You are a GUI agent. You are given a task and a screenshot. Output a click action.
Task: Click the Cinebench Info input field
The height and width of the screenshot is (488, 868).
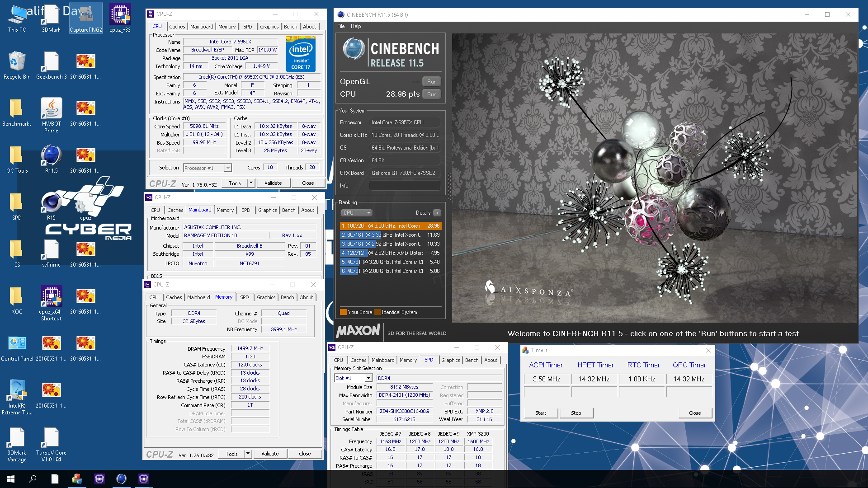[405, 186]
